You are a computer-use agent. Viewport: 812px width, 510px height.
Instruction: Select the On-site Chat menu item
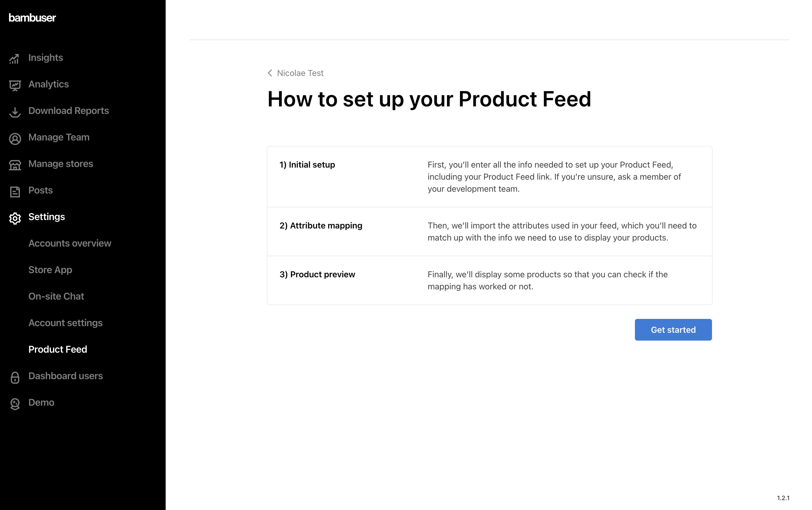56,296
